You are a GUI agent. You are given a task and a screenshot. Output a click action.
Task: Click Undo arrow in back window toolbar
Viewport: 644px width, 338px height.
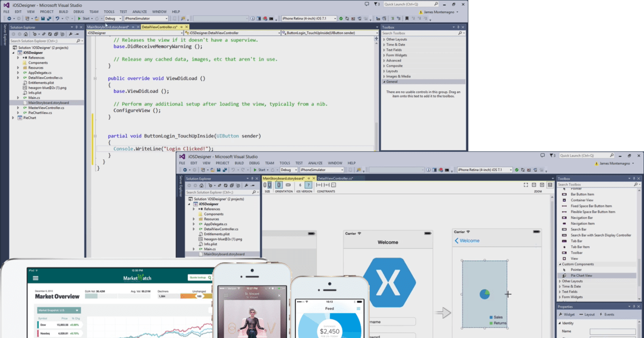(x=57, y=18)
